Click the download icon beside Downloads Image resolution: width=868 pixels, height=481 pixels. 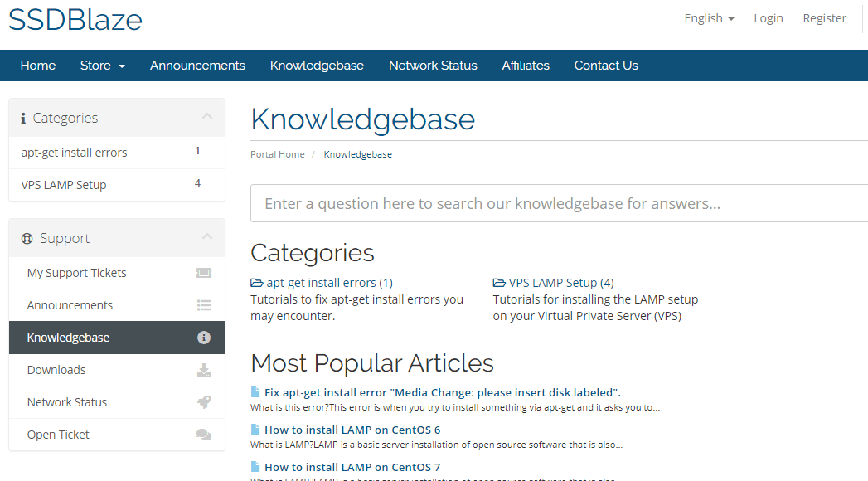point(204,370)
